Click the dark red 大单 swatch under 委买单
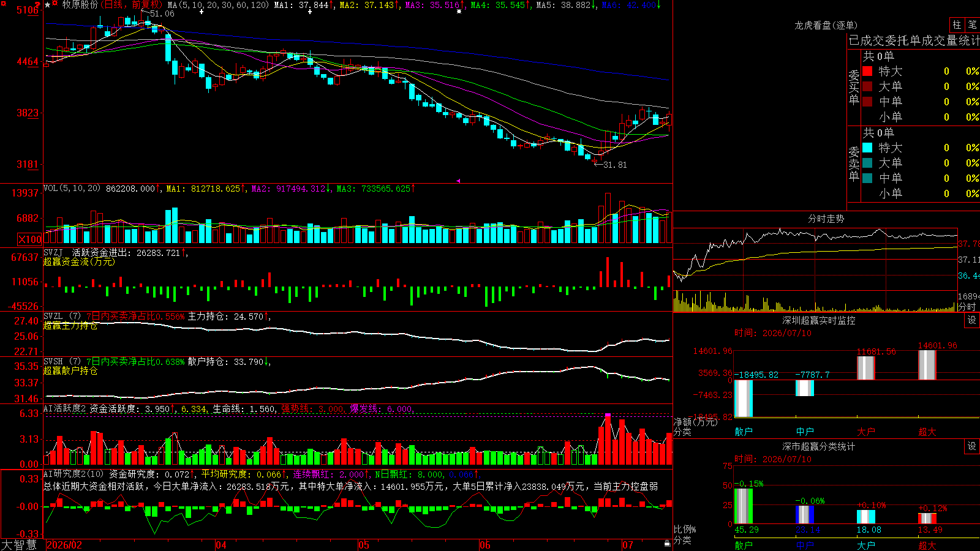This screenshot has width=980, height=551. pos(867,86)
